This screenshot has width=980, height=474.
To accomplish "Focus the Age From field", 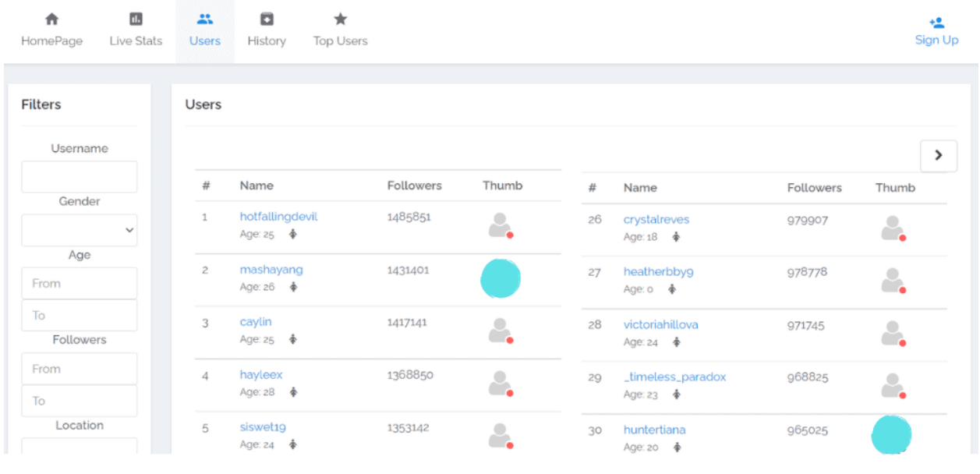I will click(80, 284).
